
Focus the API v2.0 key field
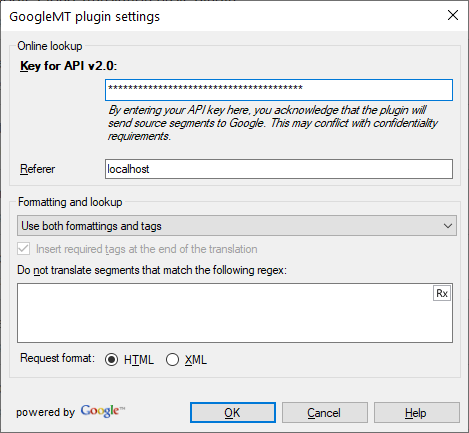point(279,90)
